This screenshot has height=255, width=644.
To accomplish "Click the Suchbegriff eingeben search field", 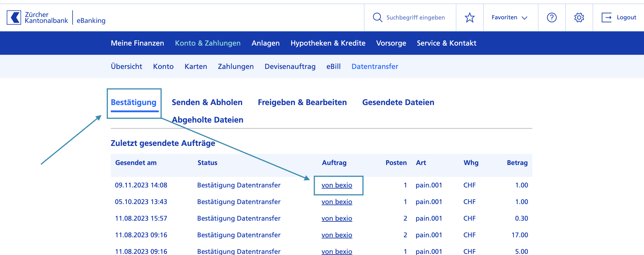I will pyautogui.click(x=416, y=18).
